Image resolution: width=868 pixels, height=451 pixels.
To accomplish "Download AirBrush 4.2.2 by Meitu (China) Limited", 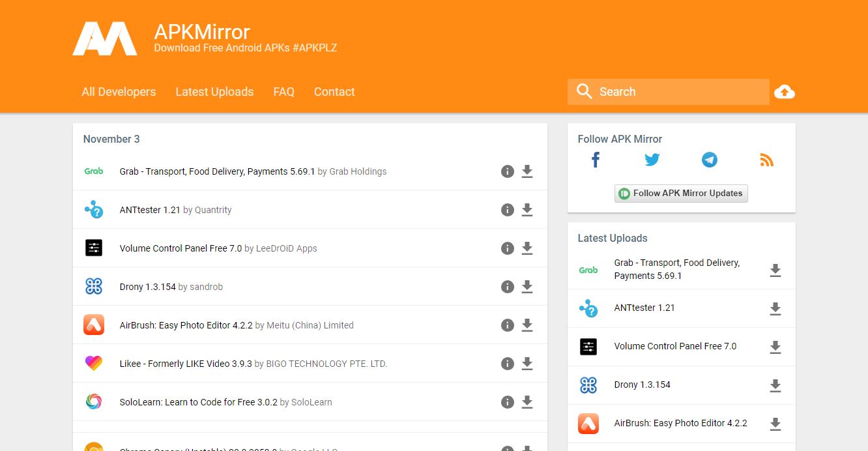I will click(527, 325).
